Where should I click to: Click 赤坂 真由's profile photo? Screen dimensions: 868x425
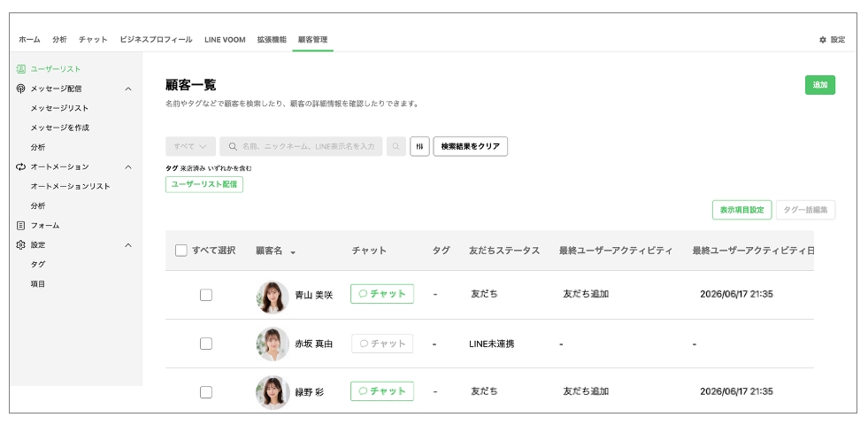coord(273,344)
